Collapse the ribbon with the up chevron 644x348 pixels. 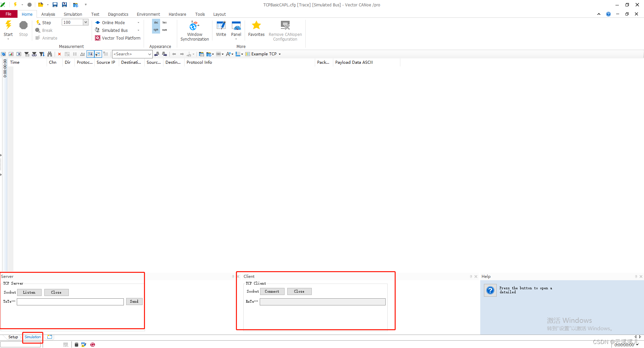[599, 14]
